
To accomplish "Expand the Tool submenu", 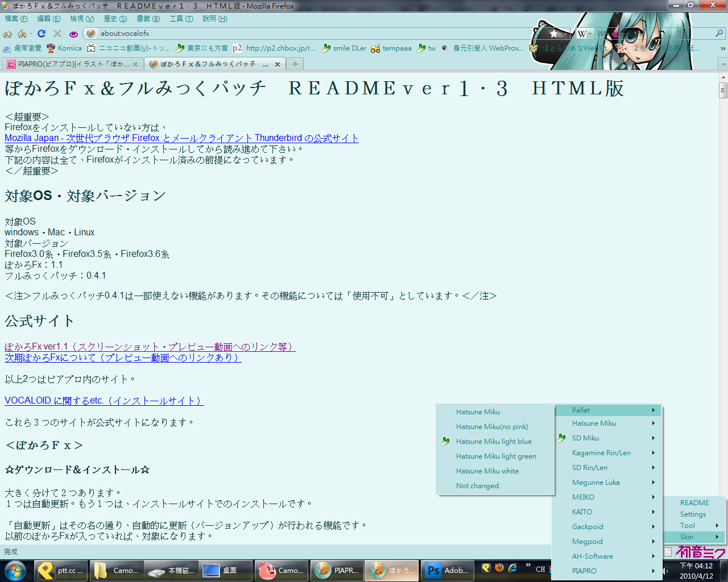I will [x=694, y=526].
